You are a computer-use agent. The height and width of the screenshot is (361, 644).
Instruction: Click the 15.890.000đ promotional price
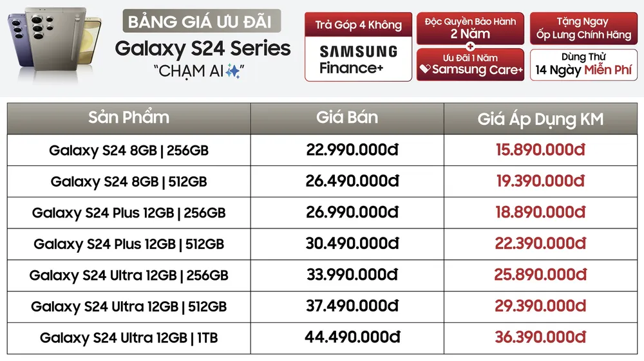click(x=540, y=150)
